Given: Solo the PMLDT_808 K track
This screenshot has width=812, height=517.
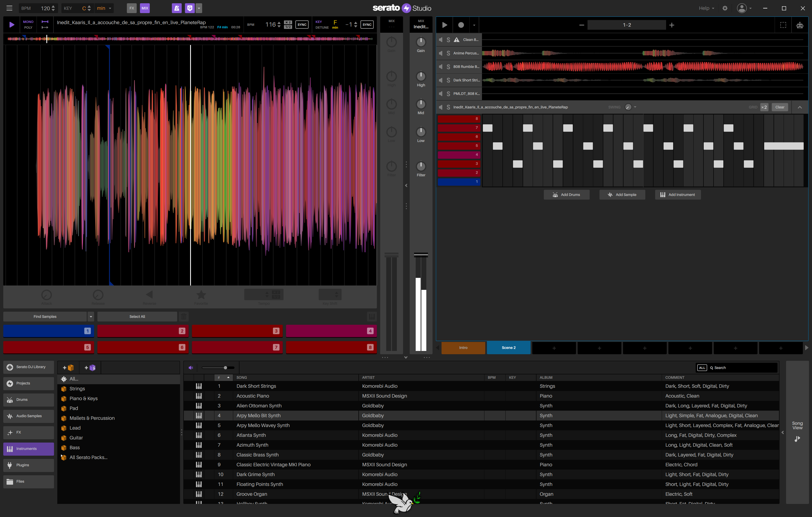Looking at the screenshot, I should 448,94.
